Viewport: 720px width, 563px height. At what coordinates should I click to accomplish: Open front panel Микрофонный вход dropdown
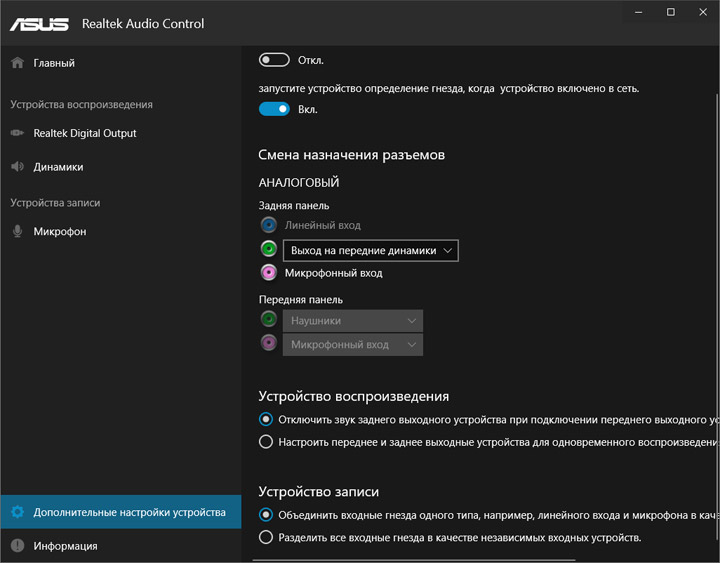coord(353,345)
